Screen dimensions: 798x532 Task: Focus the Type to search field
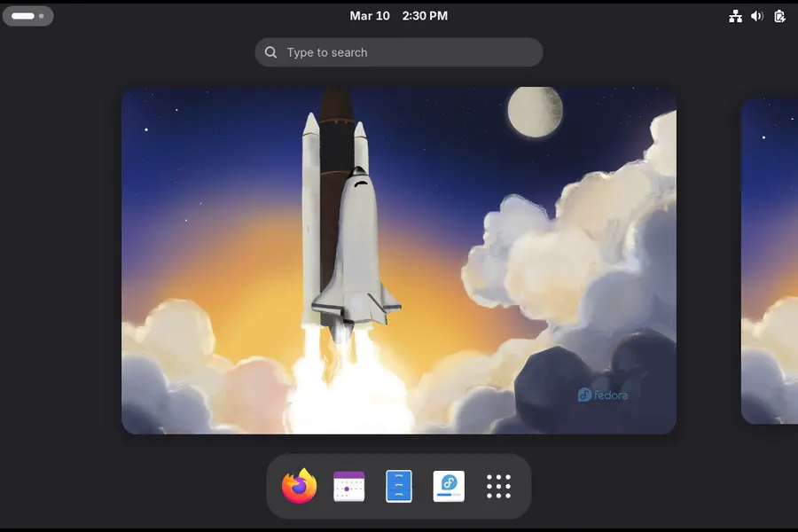[399, 52]
